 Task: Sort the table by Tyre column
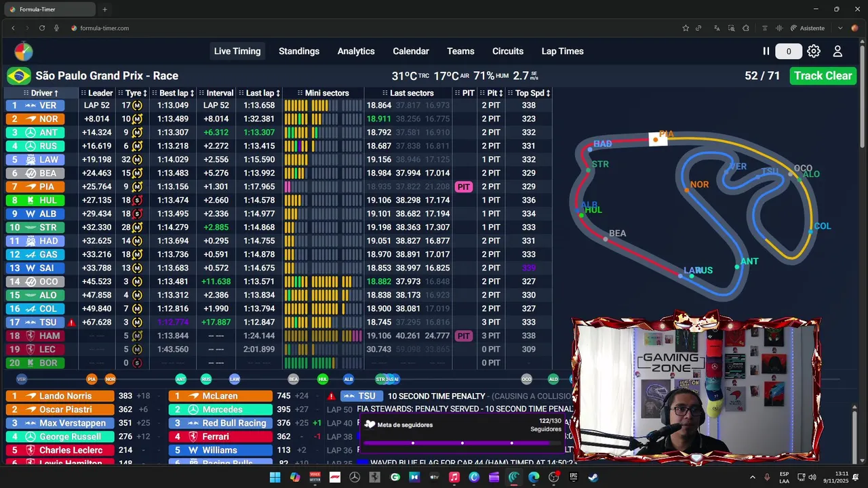[133, 93]
